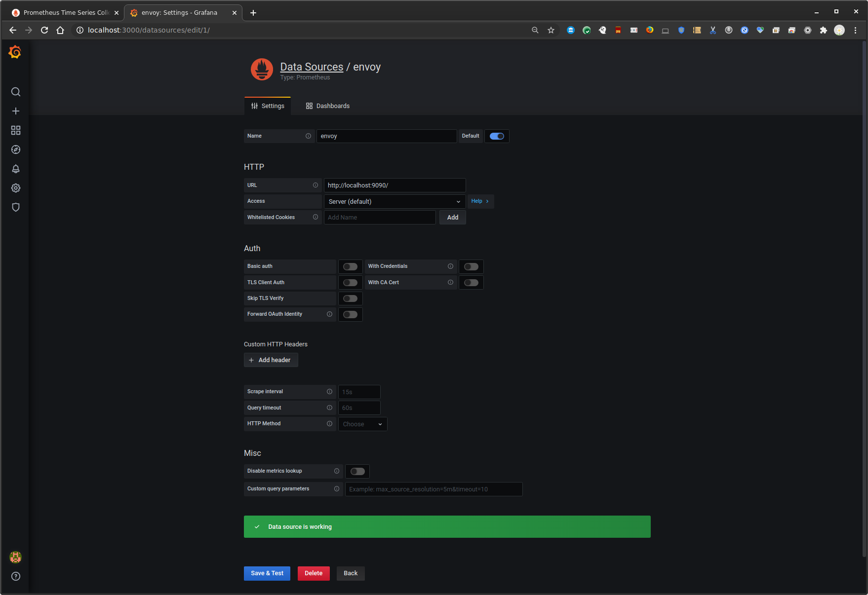
Task: Open the Access Server (default) dropdown
Action: tap(395, 201)
